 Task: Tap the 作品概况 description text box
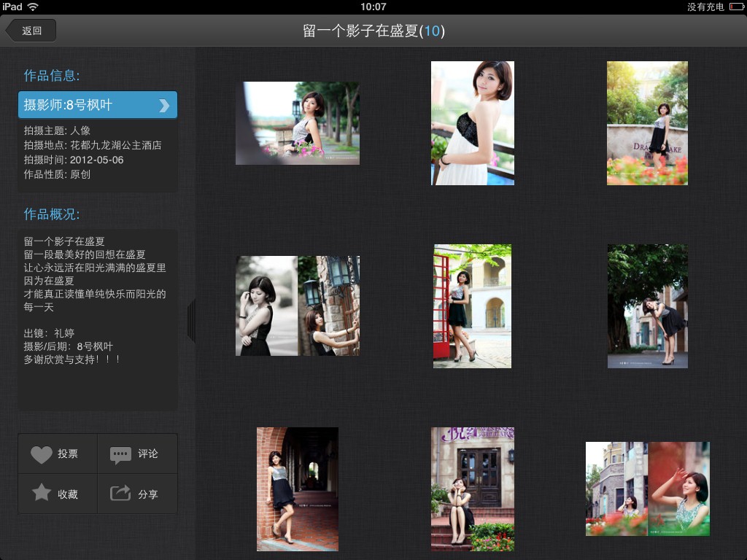(98, 319)
